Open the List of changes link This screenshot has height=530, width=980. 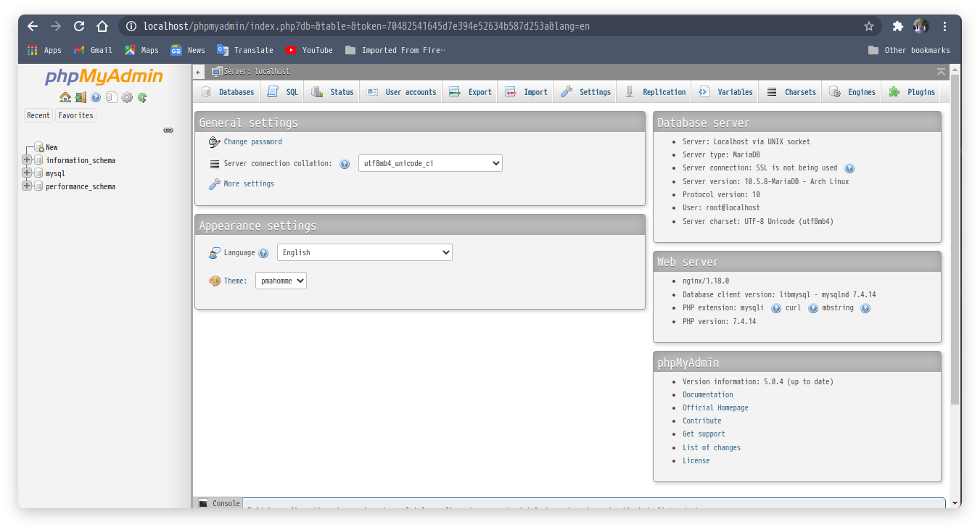pyautogui.click(x=712, y=447)
